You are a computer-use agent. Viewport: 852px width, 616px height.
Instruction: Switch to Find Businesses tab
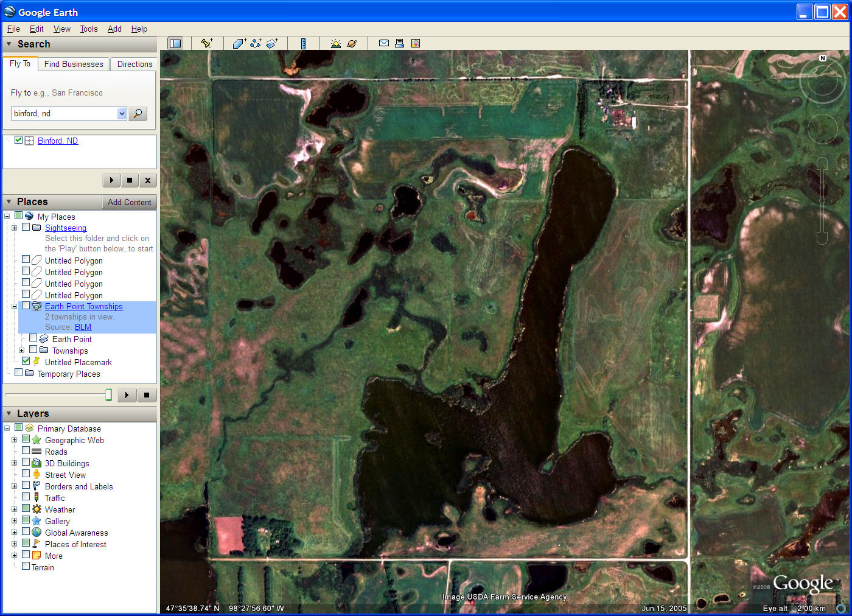tap(74, 64)
